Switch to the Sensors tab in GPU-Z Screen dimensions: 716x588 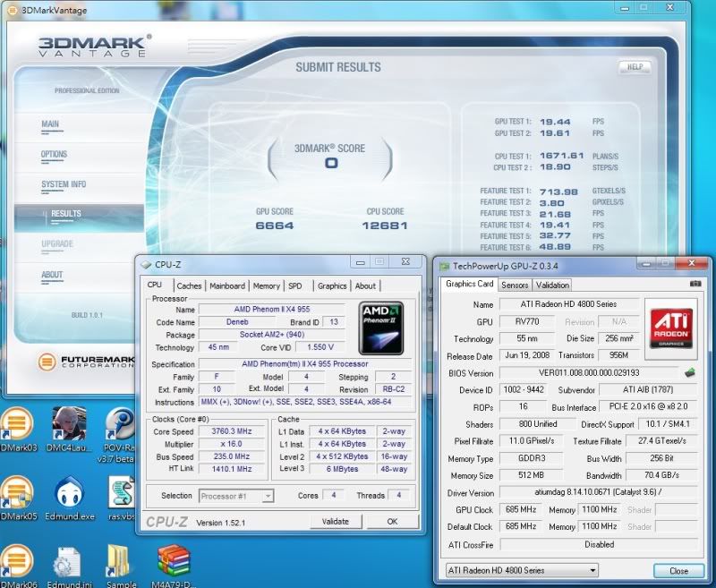[x=515, y=285]
